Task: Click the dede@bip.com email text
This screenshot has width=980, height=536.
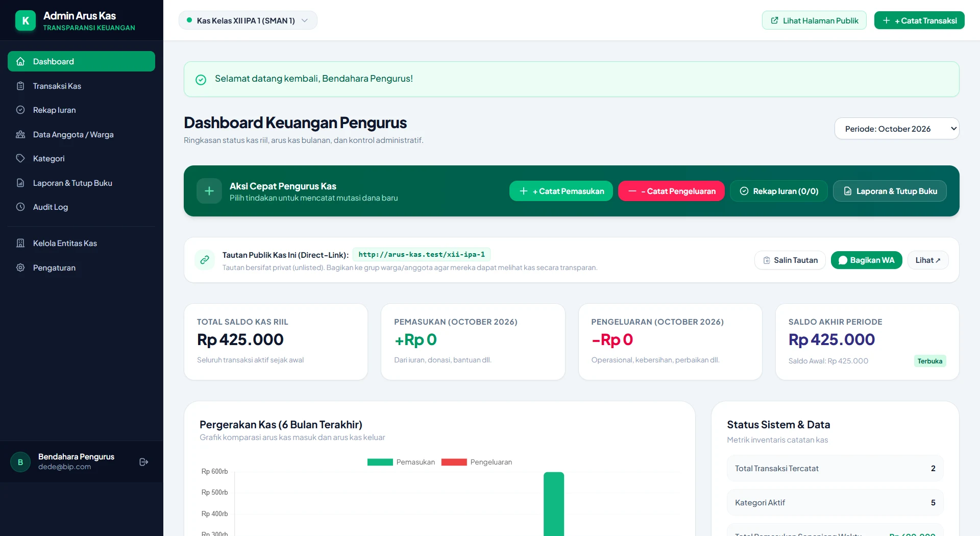Action: point(64,467)
